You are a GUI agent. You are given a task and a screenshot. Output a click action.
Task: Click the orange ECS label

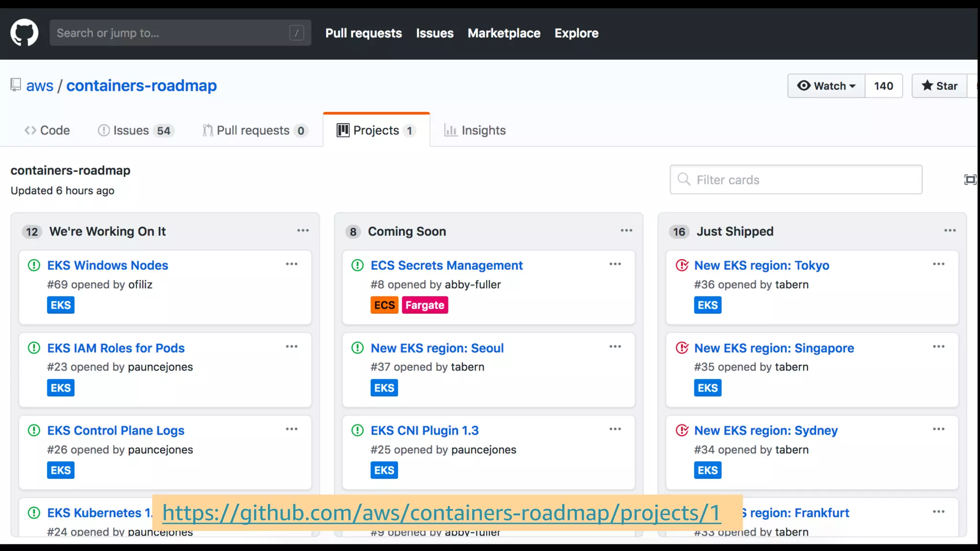click(384, 305)
